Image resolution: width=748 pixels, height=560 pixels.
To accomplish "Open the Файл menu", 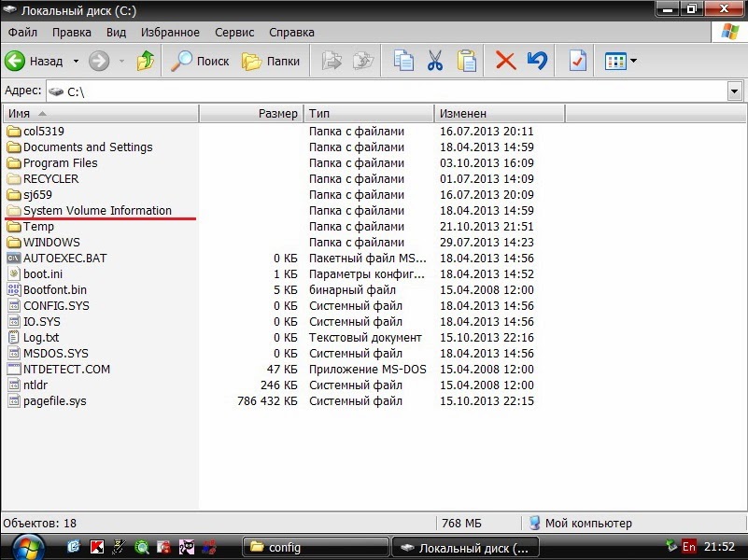I will [21, 32].
